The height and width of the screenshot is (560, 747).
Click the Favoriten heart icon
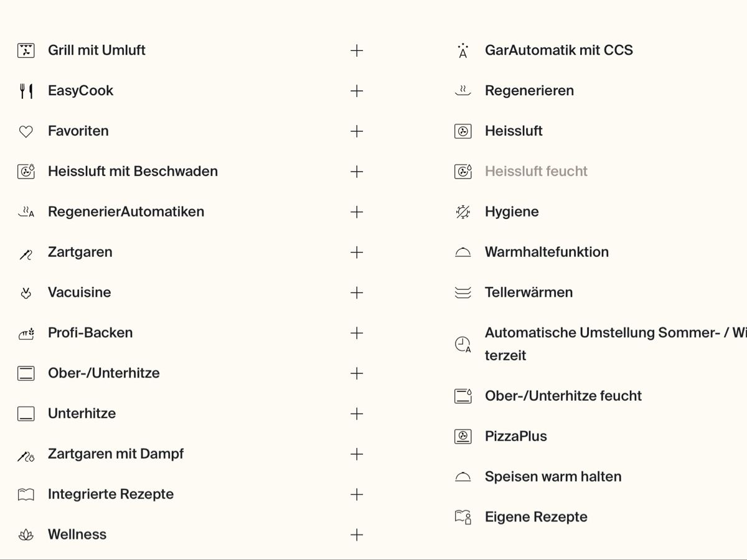coord(26,131)
